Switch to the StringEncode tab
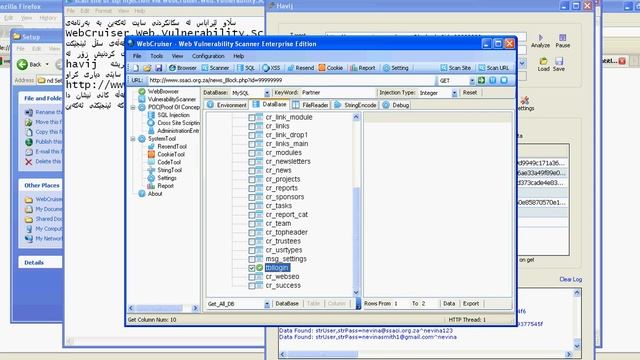 tap(355, 105)
